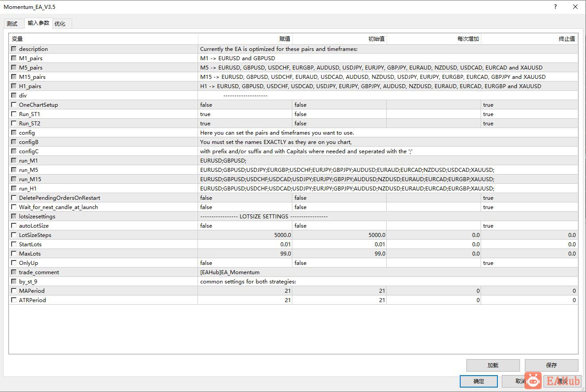This screenshot has width=586, height=392.
Task: Click the config variable name
Action: tap(27, 132)
